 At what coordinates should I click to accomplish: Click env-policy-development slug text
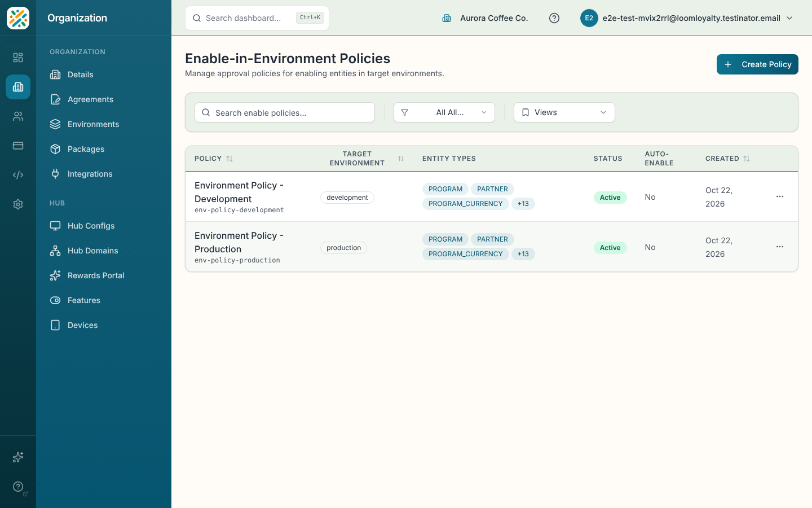point(239,210)
